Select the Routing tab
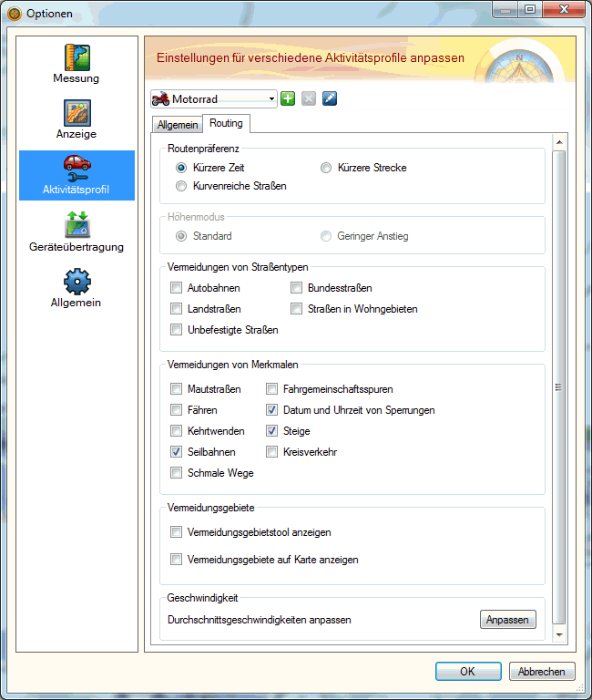The width and height of the screenshot is (592, 700). coord(225,123)
